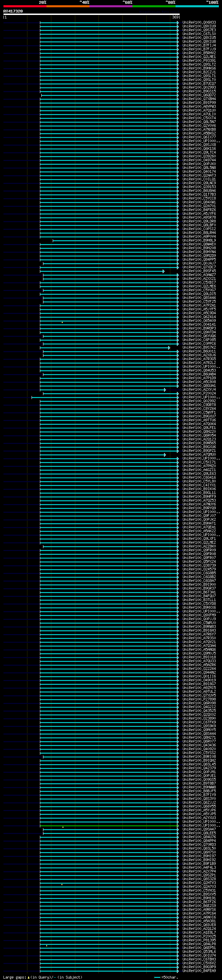222x980 pixels.
Task: Select the UniRef100_B7UCQ7 label
Action: [x=199, y=84]
